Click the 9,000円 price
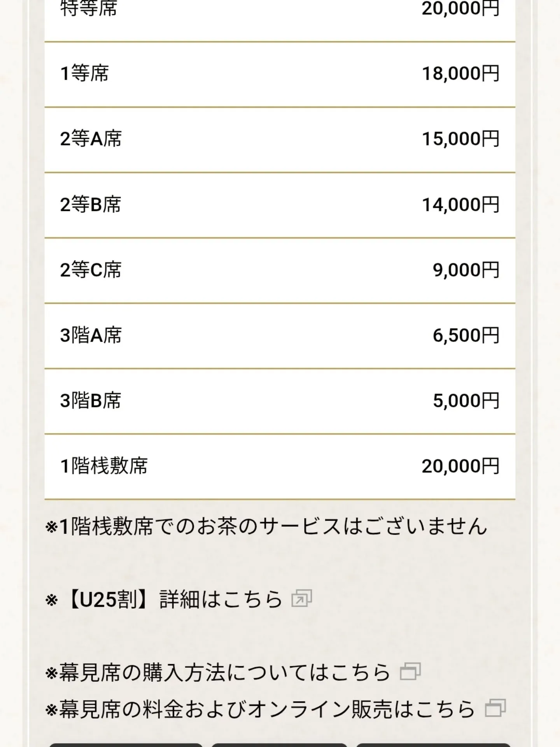 pyautogui.click(x=466, y=270)
